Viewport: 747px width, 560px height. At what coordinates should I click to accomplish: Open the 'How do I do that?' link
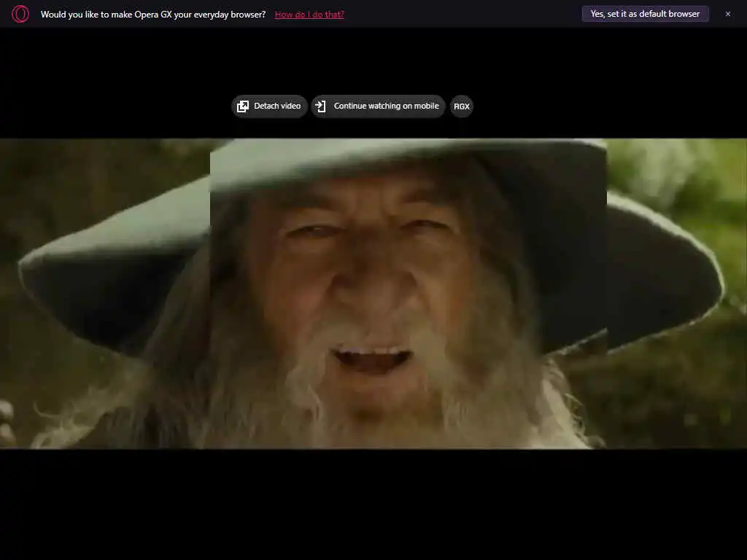309,15
